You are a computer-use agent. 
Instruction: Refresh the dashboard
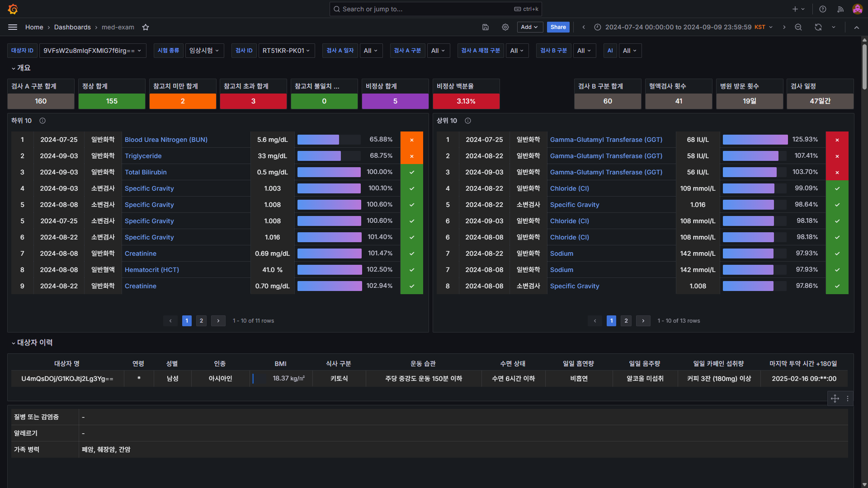tap(818, 27)
